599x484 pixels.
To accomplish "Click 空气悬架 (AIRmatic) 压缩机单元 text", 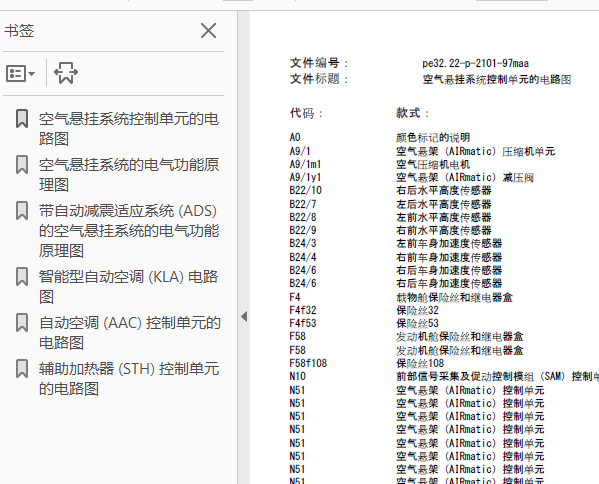I will [x=475, y=151].
